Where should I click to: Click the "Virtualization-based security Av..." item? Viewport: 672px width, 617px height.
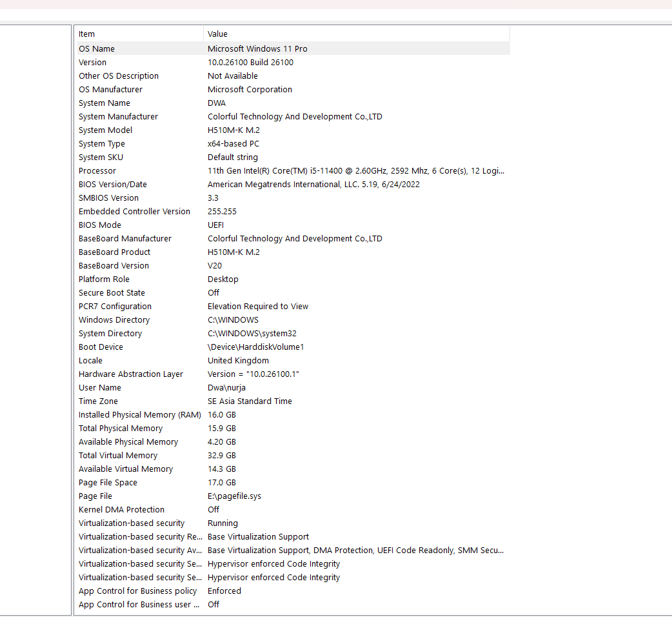(140, 551)
